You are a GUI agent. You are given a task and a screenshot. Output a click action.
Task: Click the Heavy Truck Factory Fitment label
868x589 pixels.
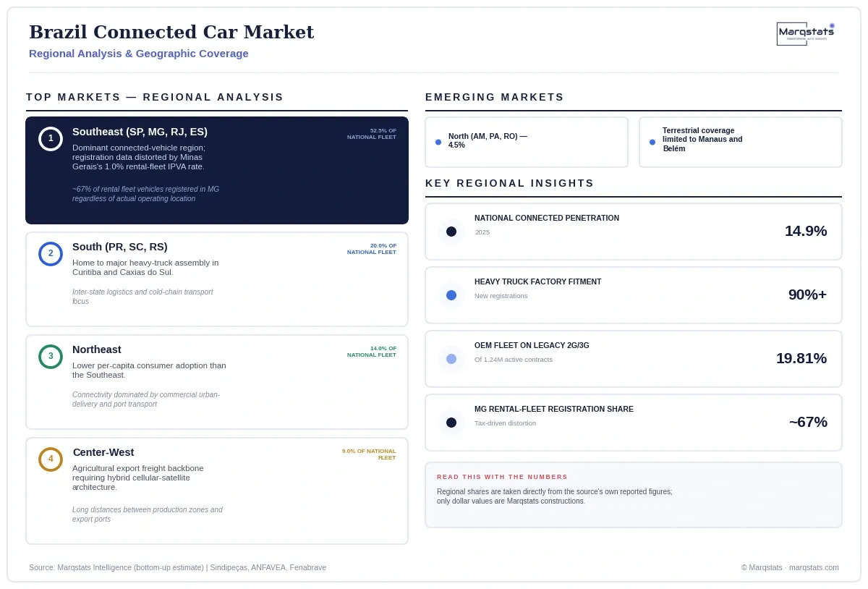pos(538,281)
